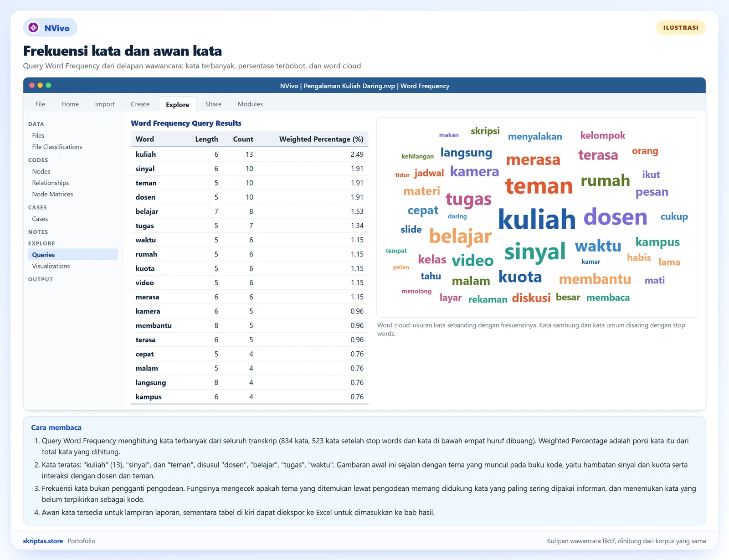729x560 pixels.
Task: Click the ILUSTRASI badge
Action: pyautogui.click(x=681, y=28)
